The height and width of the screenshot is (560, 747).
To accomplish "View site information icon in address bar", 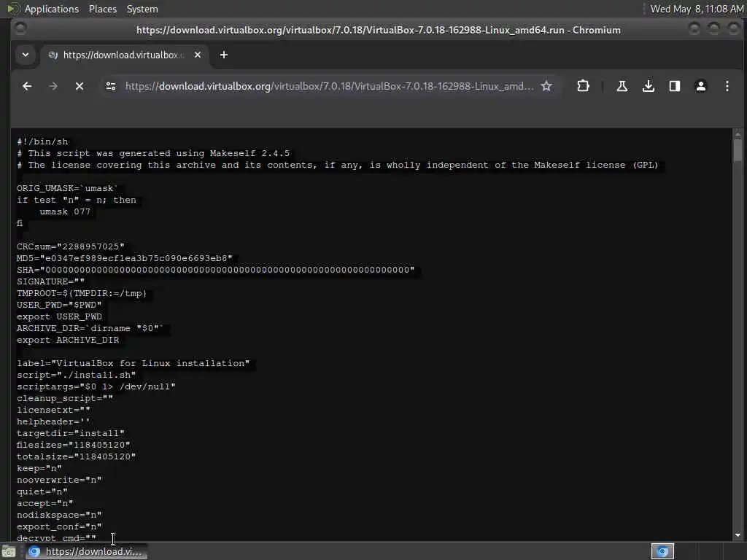I will [111, 86].
